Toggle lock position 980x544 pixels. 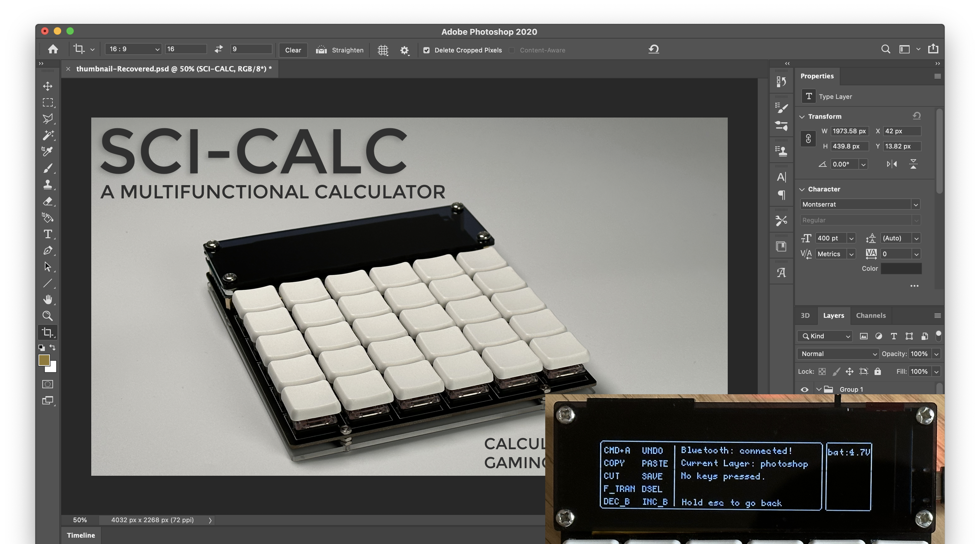tap(850, 371)
